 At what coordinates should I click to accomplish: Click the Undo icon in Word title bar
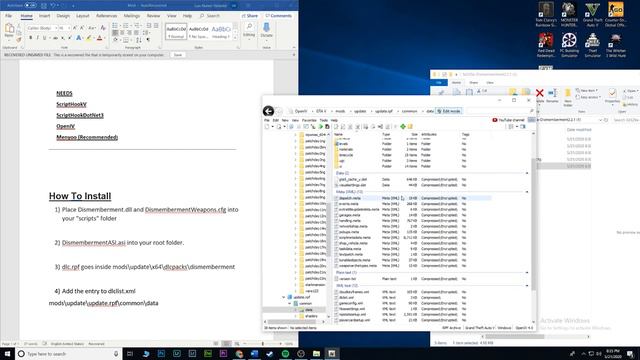tap(53, 6)
